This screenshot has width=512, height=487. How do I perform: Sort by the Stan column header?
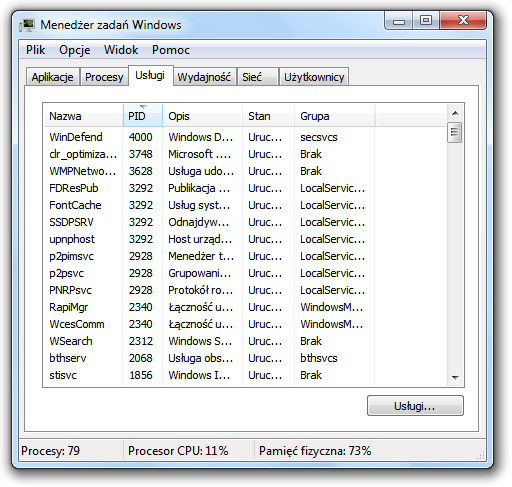click(x=268, y=116)
